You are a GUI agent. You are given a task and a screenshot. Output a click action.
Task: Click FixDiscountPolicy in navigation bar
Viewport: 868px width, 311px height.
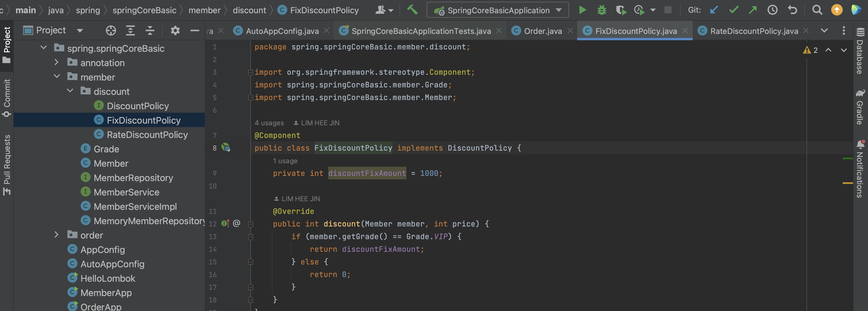click(318, 10)
